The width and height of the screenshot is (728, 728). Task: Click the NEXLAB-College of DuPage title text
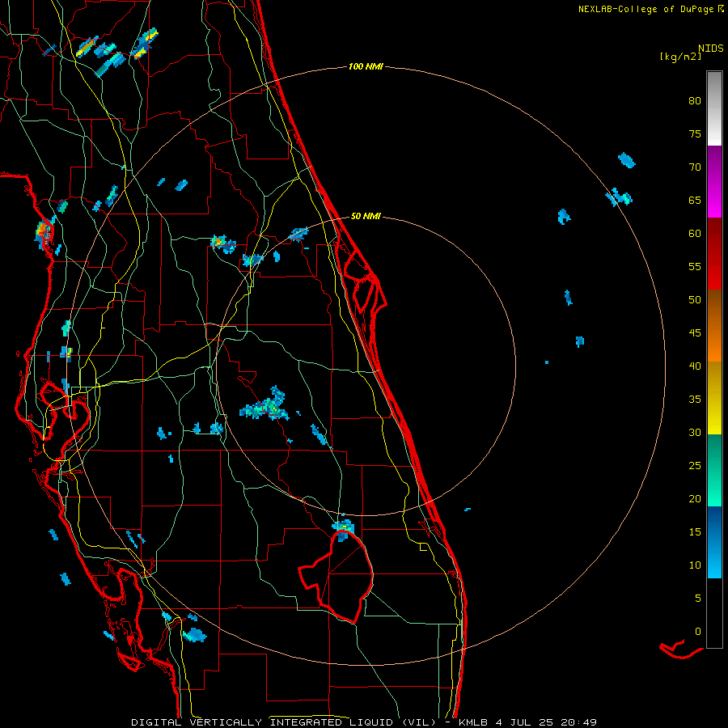[x=645, y=9]
